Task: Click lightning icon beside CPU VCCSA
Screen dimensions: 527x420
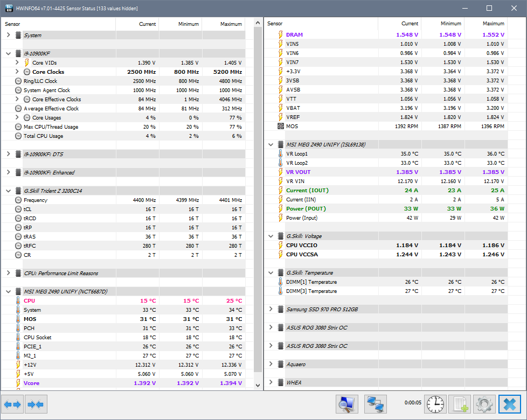Action: (281, 255)
